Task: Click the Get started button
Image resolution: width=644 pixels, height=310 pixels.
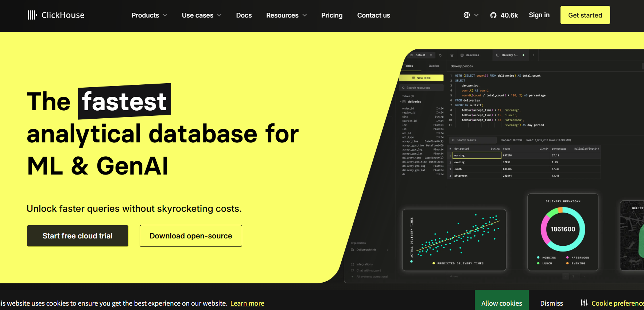Action: pyautogui.click(x=585, y=15)
